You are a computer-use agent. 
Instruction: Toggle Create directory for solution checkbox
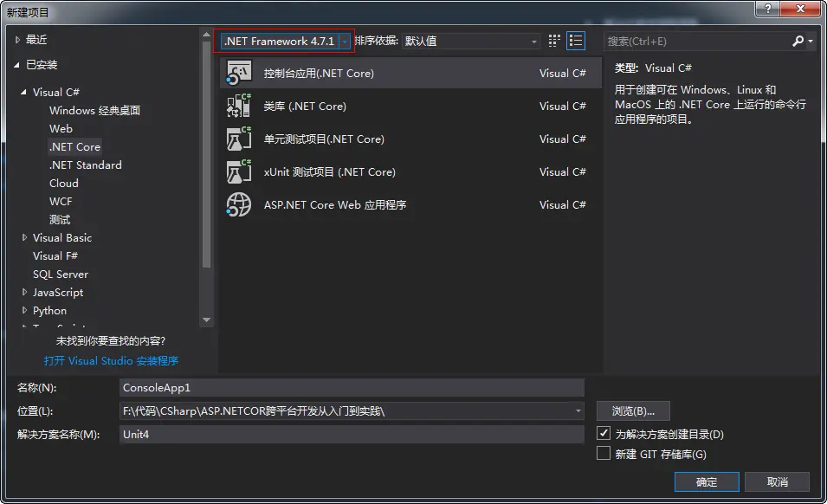(x=604, y=433)
